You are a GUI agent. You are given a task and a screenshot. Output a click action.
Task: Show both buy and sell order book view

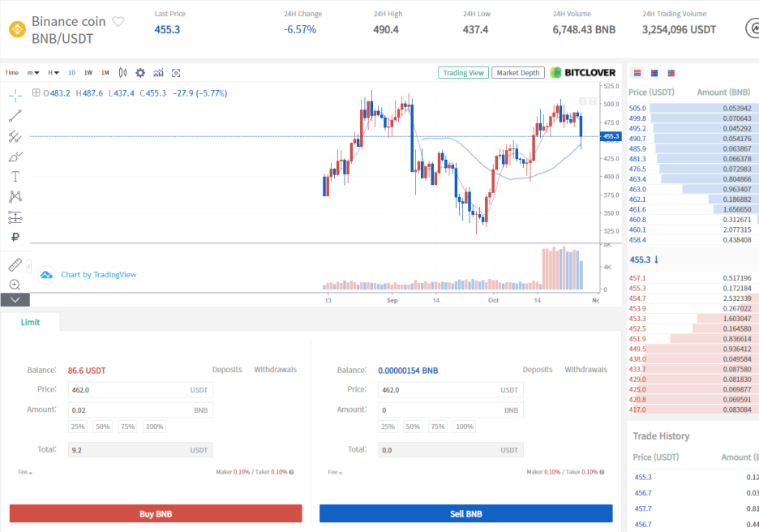tap(637, 73)
